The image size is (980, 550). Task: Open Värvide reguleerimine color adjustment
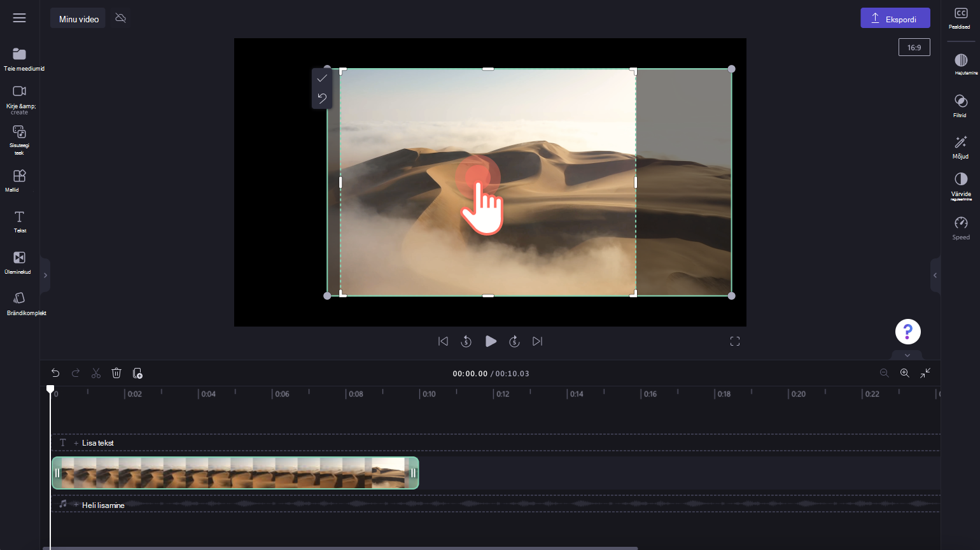click(961, 187)
